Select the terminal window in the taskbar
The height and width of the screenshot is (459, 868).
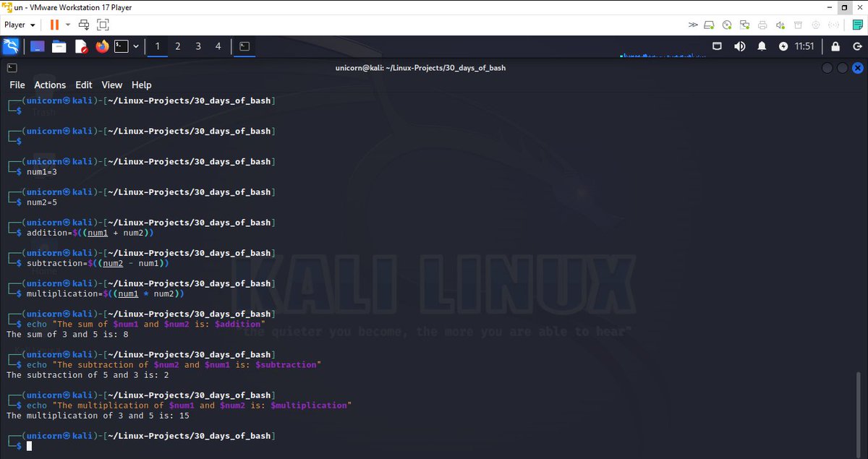point(245,46)
